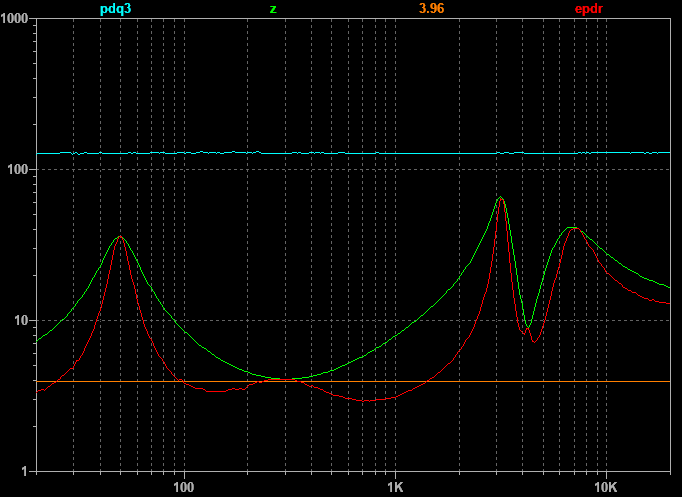
Task: Click the horizontal axis 100 label
Action: [x=184, y=487]
